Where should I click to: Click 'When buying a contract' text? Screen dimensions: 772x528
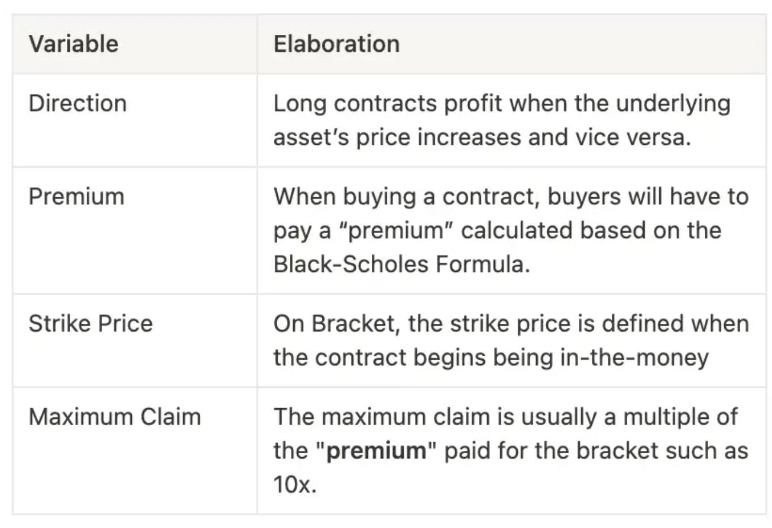pyautogui.click(x=407, y=197)
